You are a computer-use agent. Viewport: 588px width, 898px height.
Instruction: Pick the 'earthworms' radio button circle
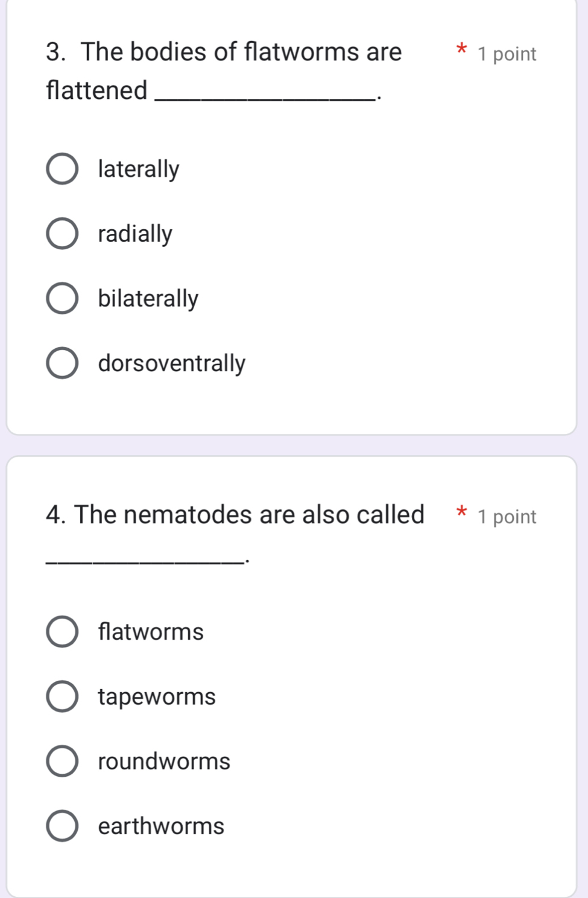coord(62,826)
